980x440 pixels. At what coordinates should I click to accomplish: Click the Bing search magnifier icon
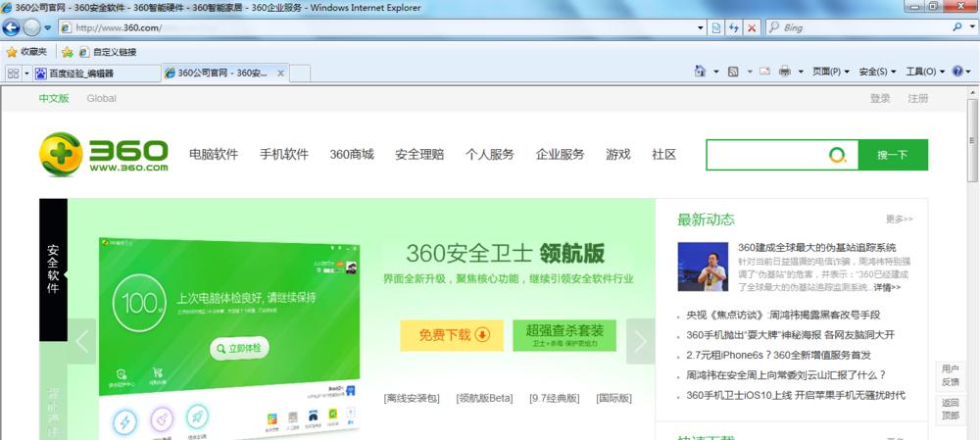point(956,27)
